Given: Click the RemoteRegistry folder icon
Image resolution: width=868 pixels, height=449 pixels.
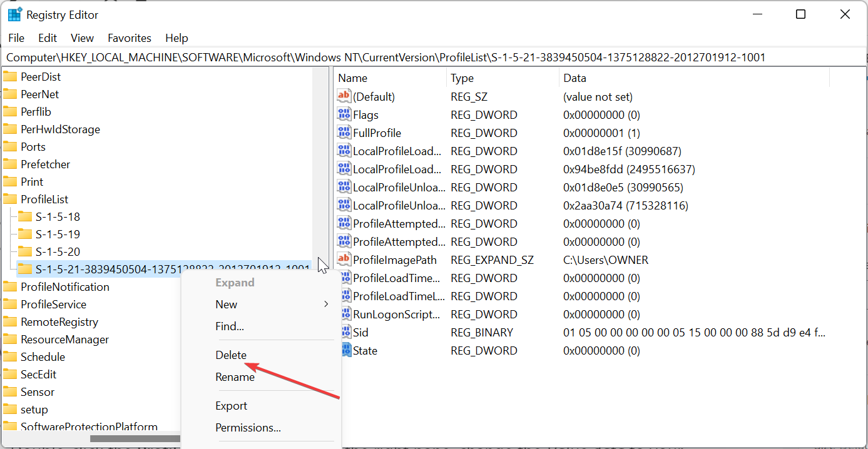Looking at the screenshot, I should pyautogui.click(x=10, y=322).
